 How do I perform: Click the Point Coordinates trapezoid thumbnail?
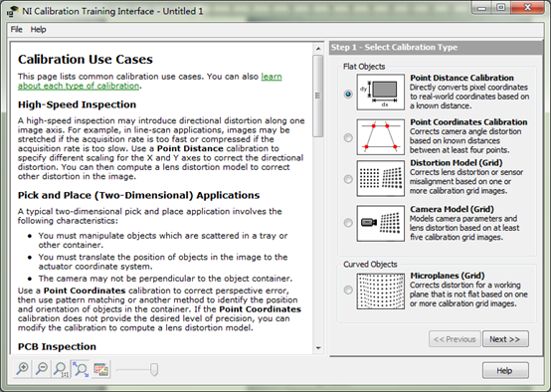381,137
